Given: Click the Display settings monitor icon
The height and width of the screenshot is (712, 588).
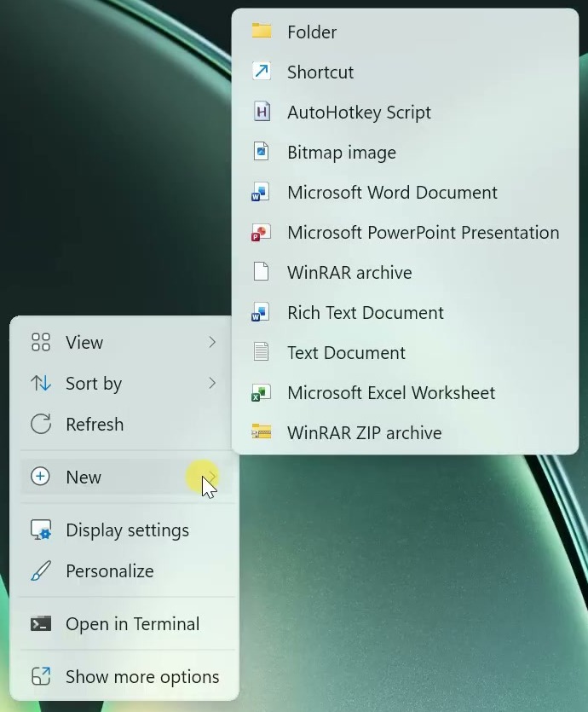Looking at the screenshot, I should point(41,530).
